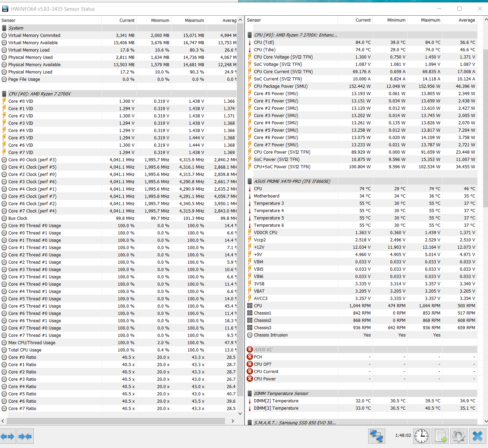Select the CPU (Tdie) row
The image size is (488, 448).
[362, 49]
